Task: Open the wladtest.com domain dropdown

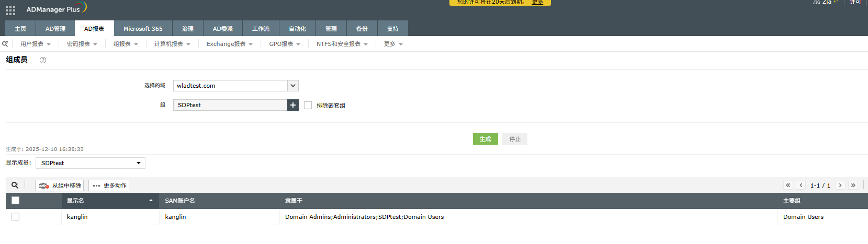Action: pyautogui.click(x=293, y=86)
